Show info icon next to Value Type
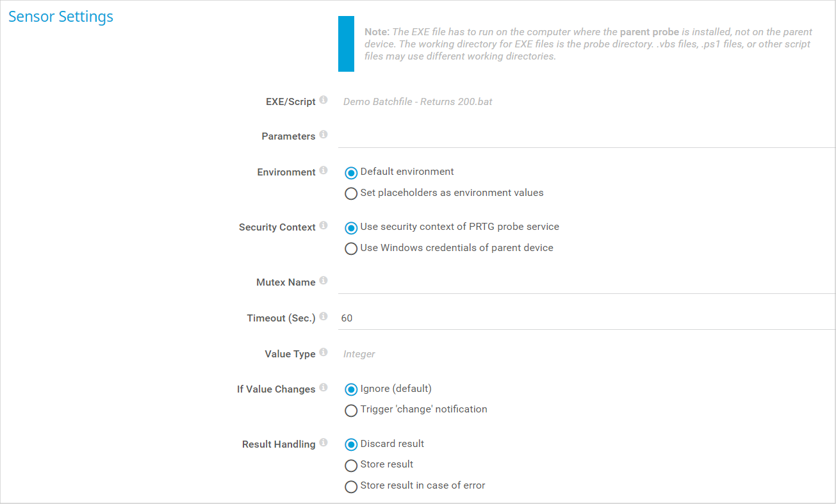Viewport: 836px width, 504px height. coord(324,352)
